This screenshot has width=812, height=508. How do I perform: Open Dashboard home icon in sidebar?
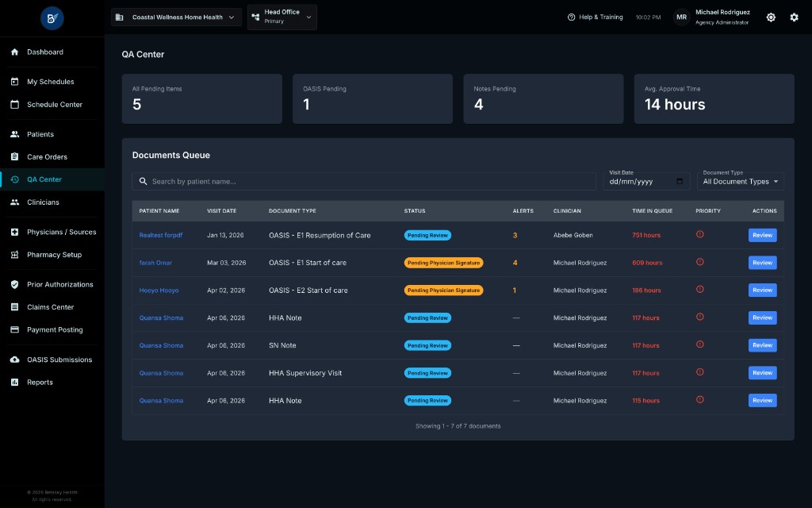tap(14, 52)
